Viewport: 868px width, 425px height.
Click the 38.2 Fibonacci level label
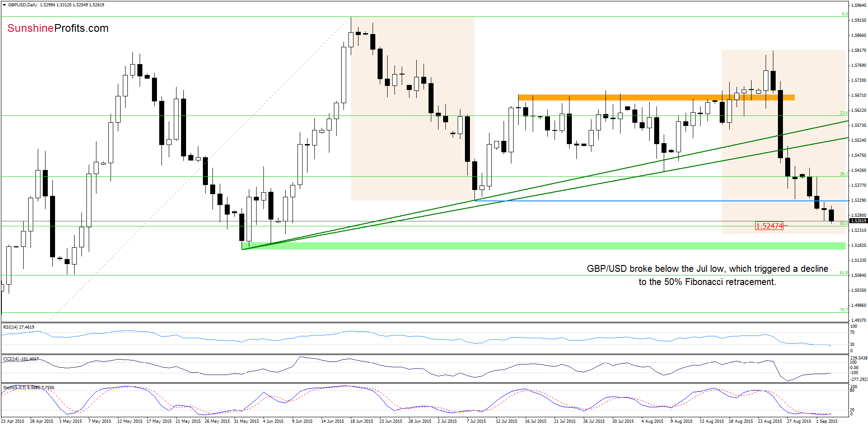pos(843,174)
